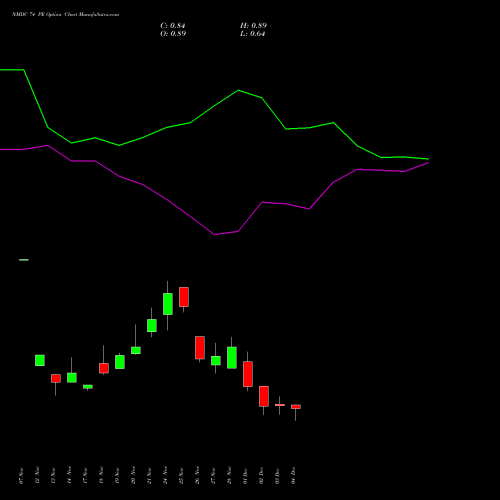The height and width of the screenshot is (500, 500).
Task: Select the low value L: 0.64
Action: 253,34
